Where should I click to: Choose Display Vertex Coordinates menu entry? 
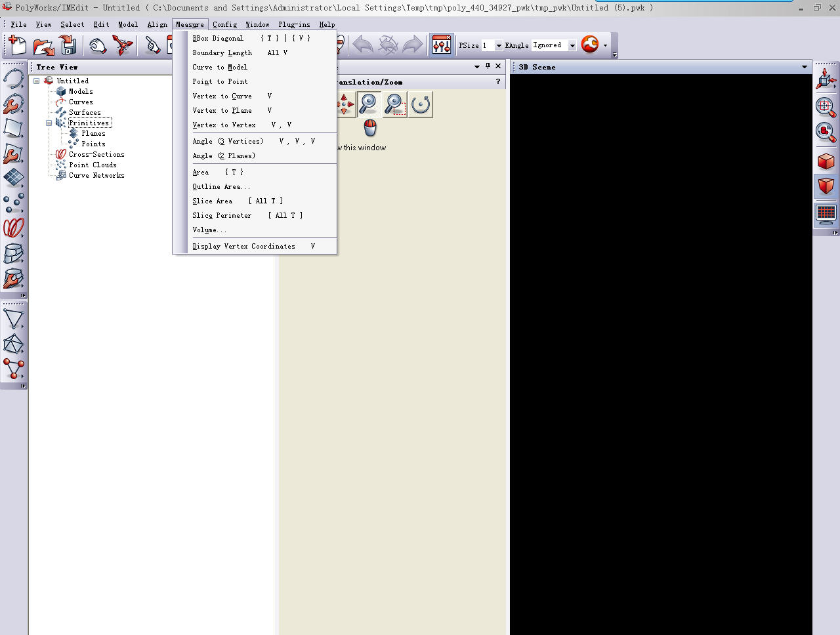255,246
